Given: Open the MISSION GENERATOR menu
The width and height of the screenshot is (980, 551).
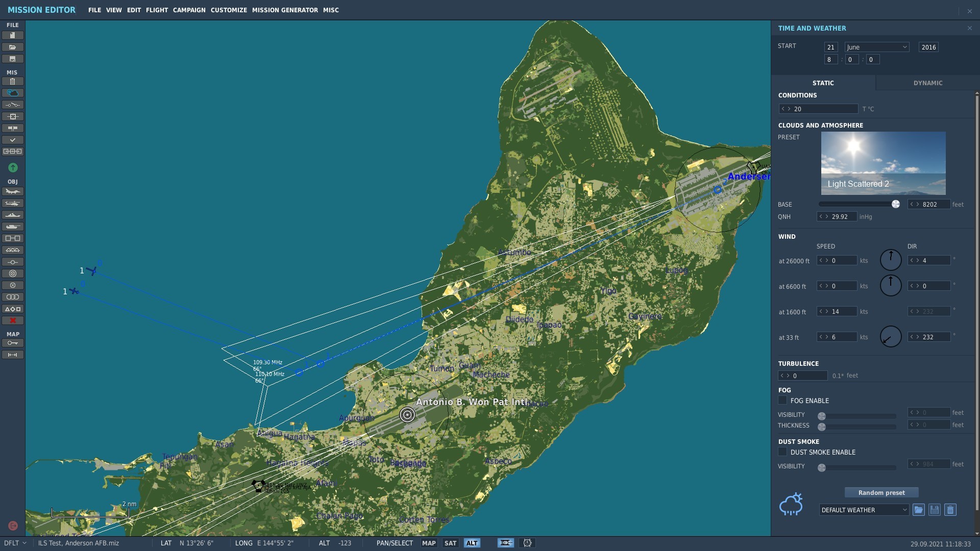Looking at the screenshot, I should pos(285,10).
